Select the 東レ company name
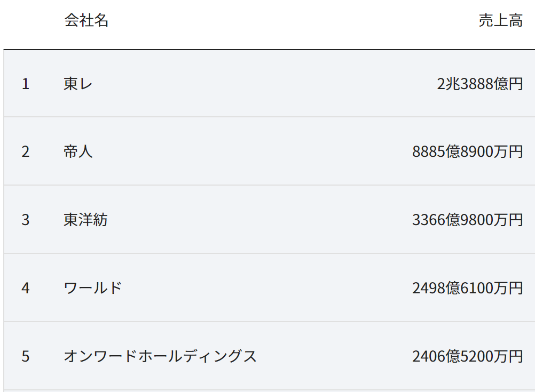 [78, 84]
